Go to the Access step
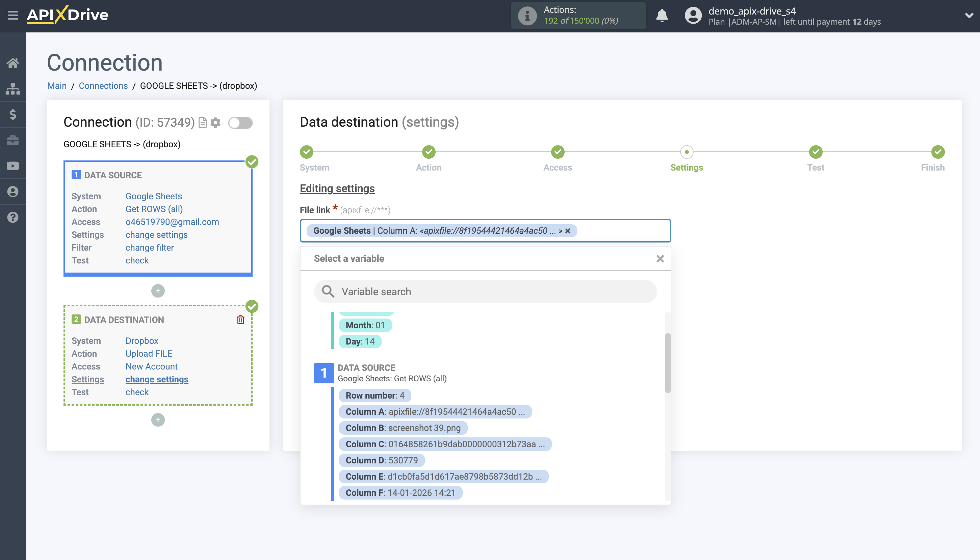The width and height of the screenshot is (980, 560). pyautogui.click(x=557, y=152)
